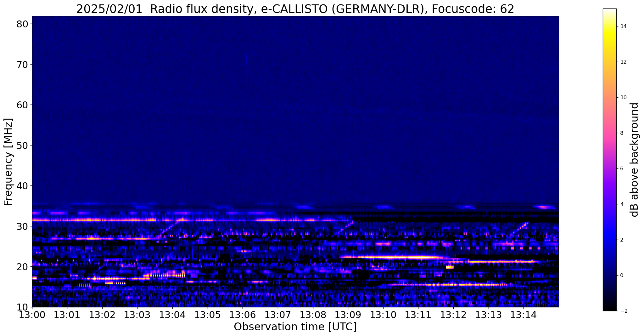The width and height of the screenshot is (644, 336).
Task: Click the 13:03 time tick label
Action: point(137,314)
